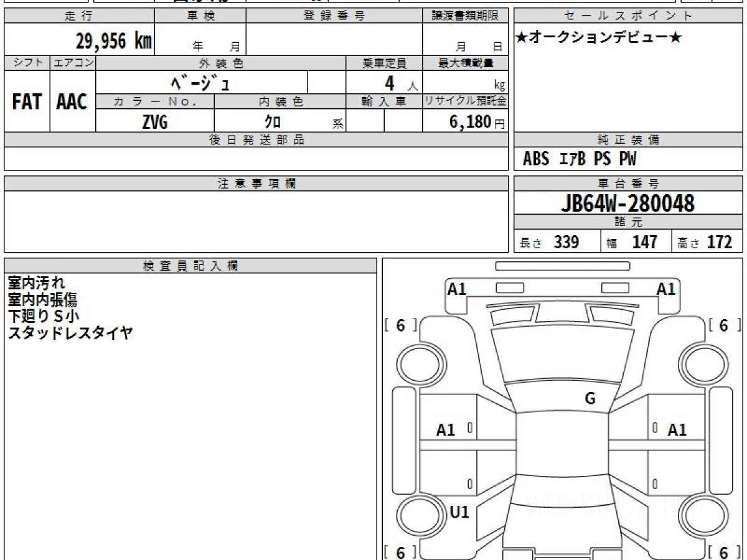Click the 室内汚れ inspector note

click(x=37, y=284)
